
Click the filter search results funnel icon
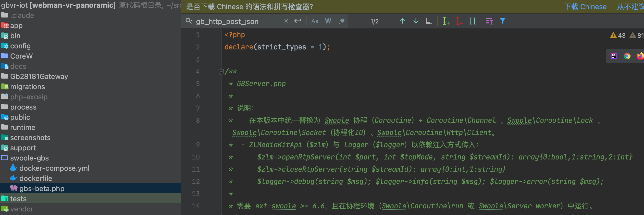tap(503, 21)
